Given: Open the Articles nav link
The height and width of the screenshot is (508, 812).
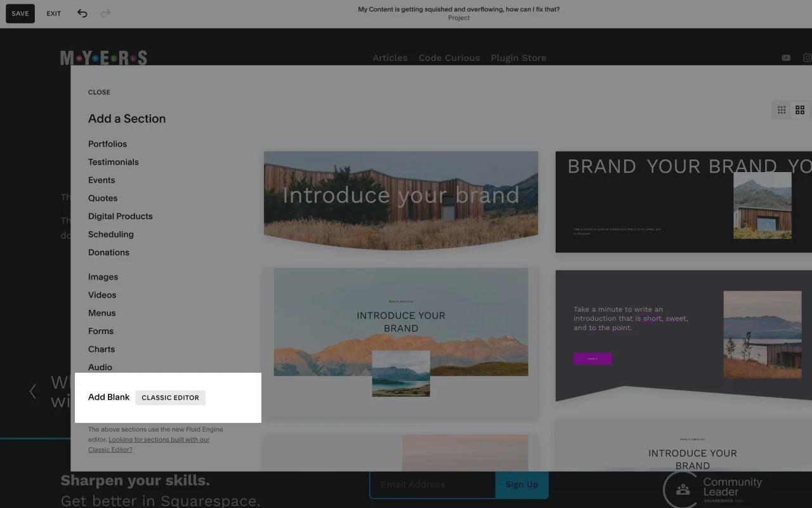Looking at the screenshot, I should pyautogui.click(x=390, y=58).
